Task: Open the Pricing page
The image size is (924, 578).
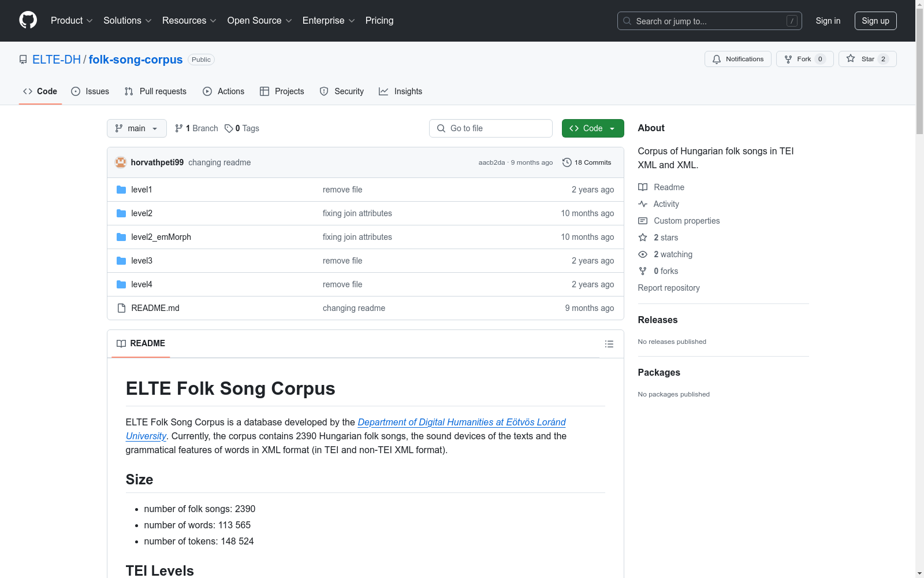Action: [379, 20]
